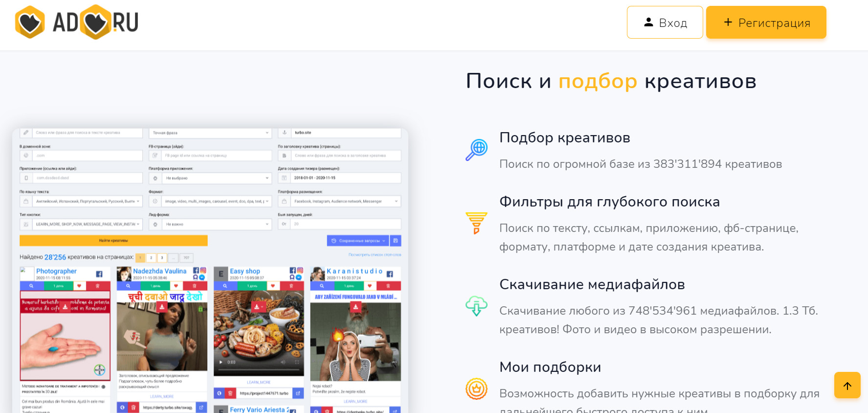Click the crown icon beside Мои подборки
The width and height of the screenshot is (868, 413).
pos(476,389)
